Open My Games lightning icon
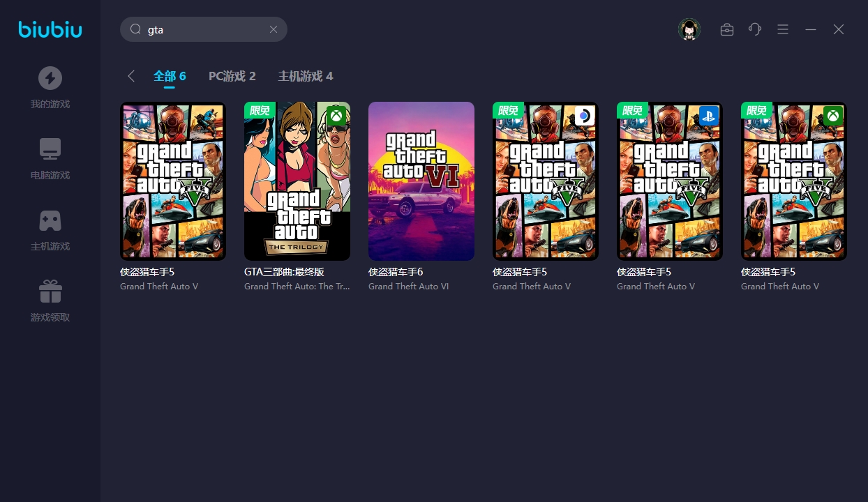868x502 pixels. pos(50,78)
